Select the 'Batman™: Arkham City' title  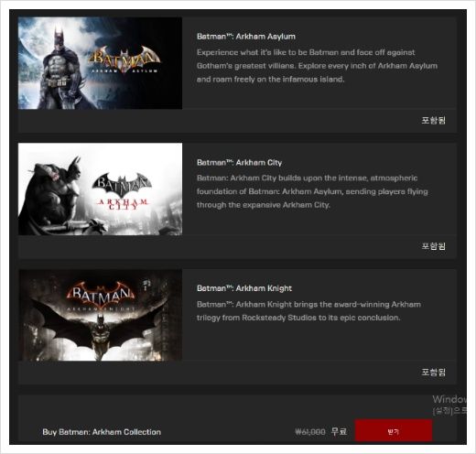(x=239, y=163)
